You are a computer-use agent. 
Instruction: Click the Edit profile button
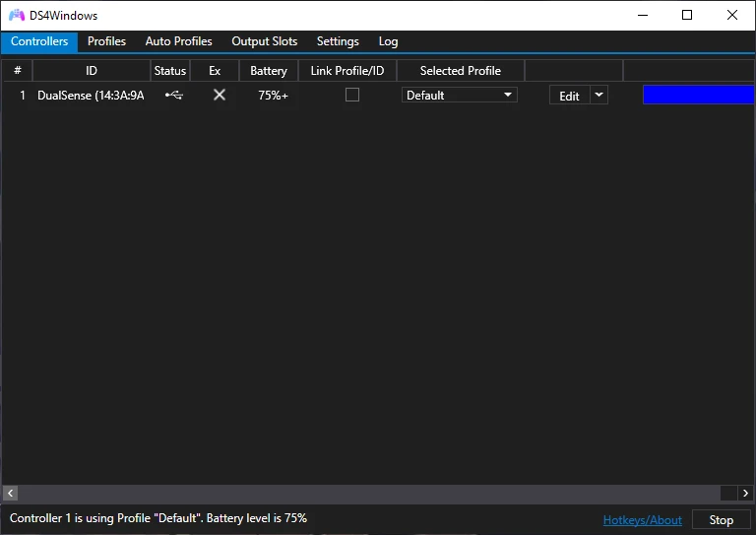[569, 96]
